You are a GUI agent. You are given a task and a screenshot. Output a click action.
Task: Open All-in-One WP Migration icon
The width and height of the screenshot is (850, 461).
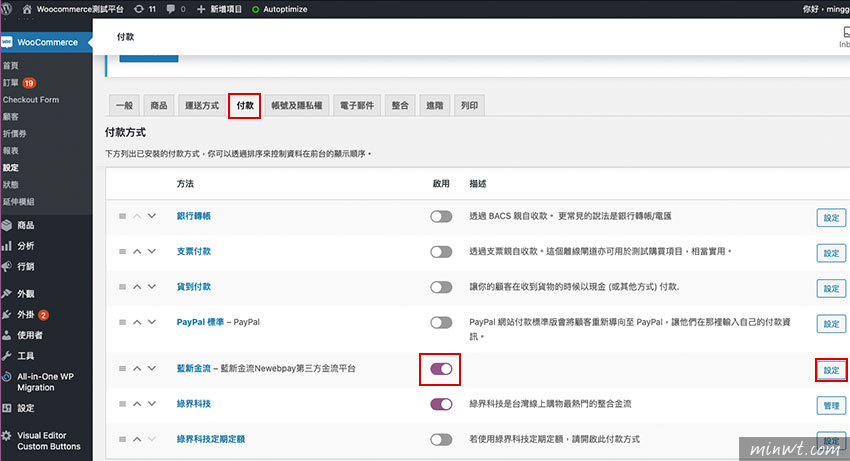pyautogui.click(x=7, y=376)
